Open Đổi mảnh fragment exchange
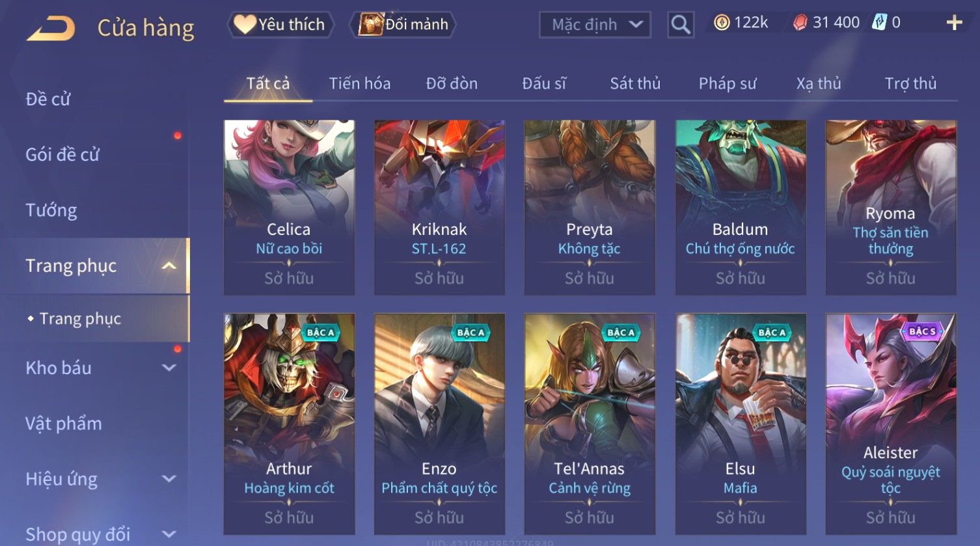This screenshot has height=546, width=980. 403,25
